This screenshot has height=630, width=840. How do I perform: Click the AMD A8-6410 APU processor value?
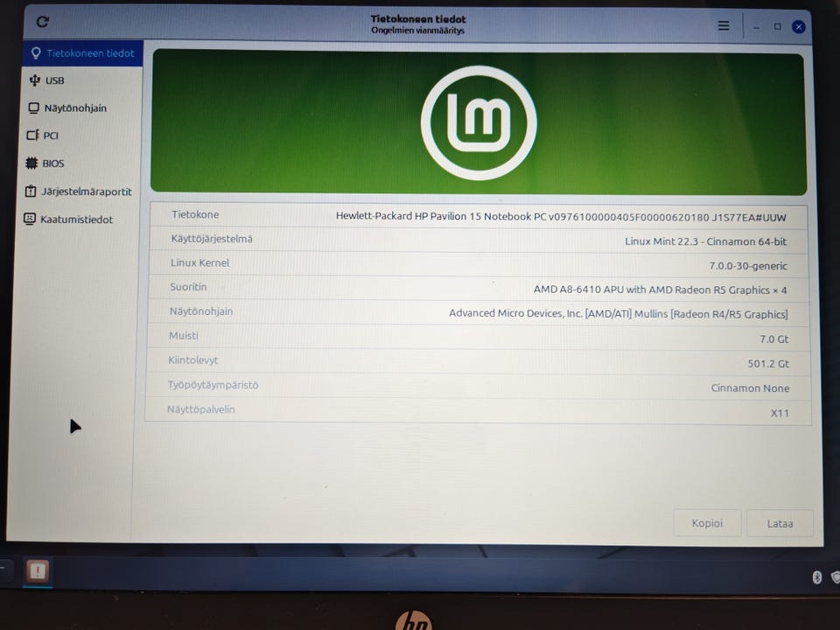click(x=660, y=290)
